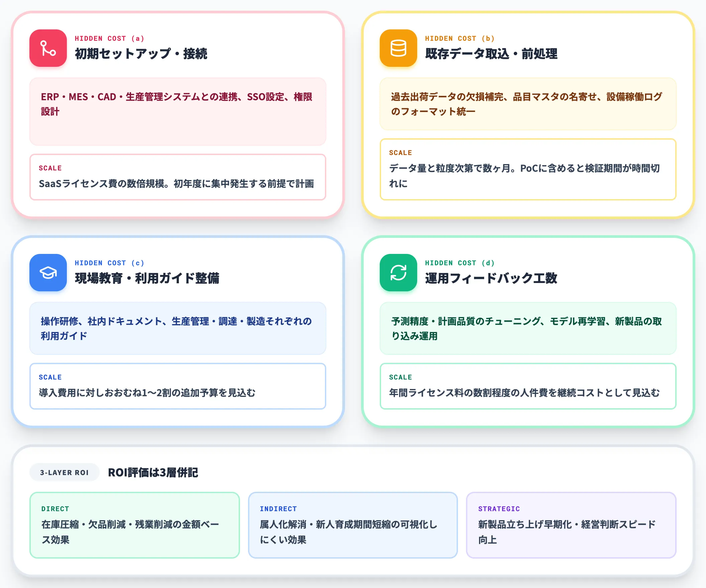Click the ERP・MES・CAD description box
The height and width of the screenshot is (588, 706).
(178, 112)
